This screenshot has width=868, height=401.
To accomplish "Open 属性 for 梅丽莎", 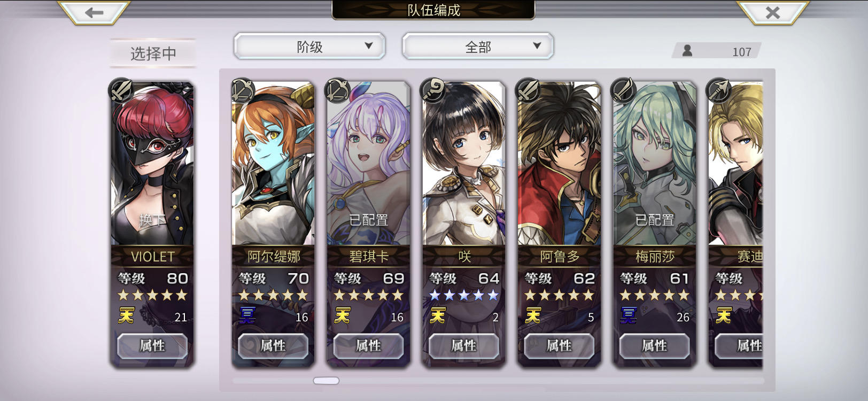I will coord(655,346).
